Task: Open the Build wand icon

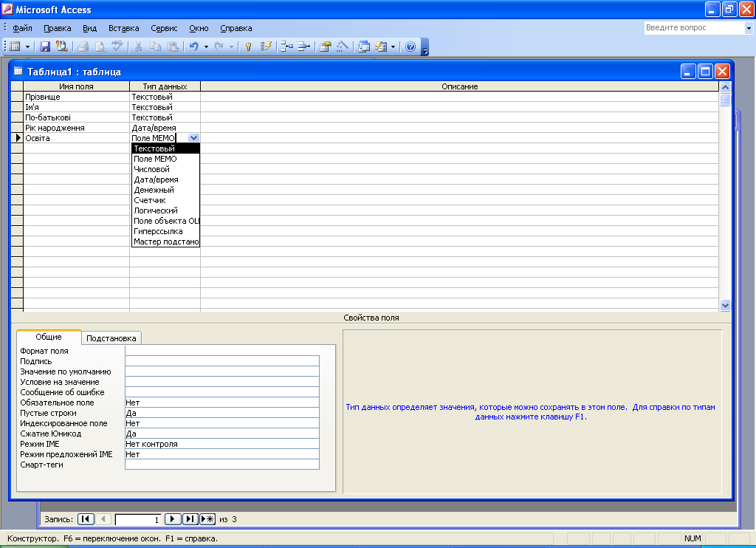Action: (343, 47)
